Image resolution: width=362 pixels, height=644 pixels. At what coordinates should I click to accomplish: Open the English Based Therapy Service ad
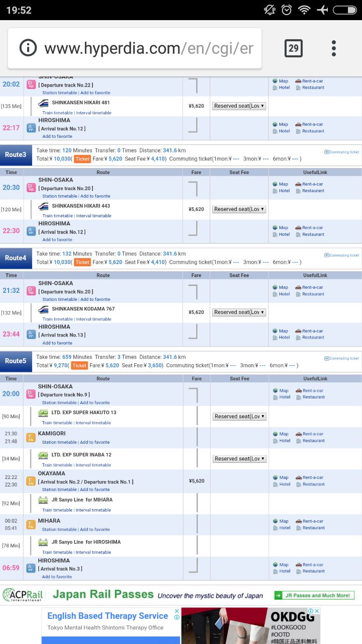coord(108,616)
